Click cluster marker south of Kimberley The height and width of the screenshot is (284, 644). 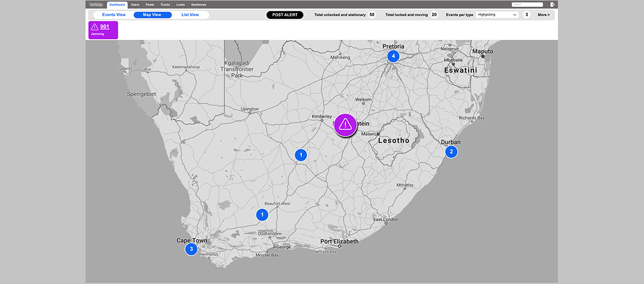(301, 155)
